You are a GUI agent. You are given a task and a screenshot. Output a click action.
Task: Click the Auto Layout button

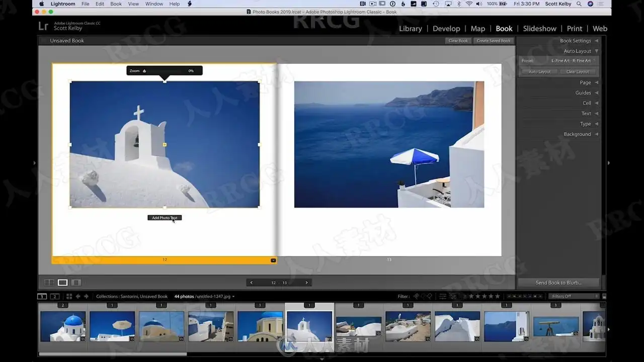pos(539,72)
